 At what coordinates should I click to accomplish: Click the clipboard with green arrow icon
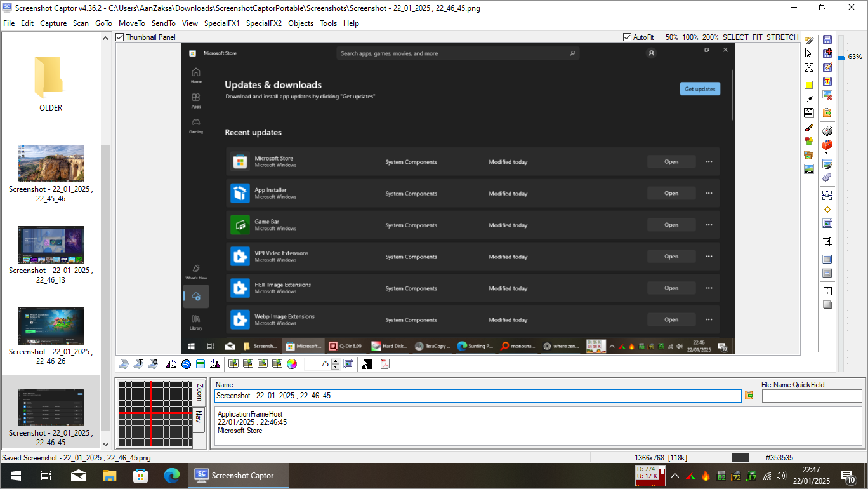point(827,112)
